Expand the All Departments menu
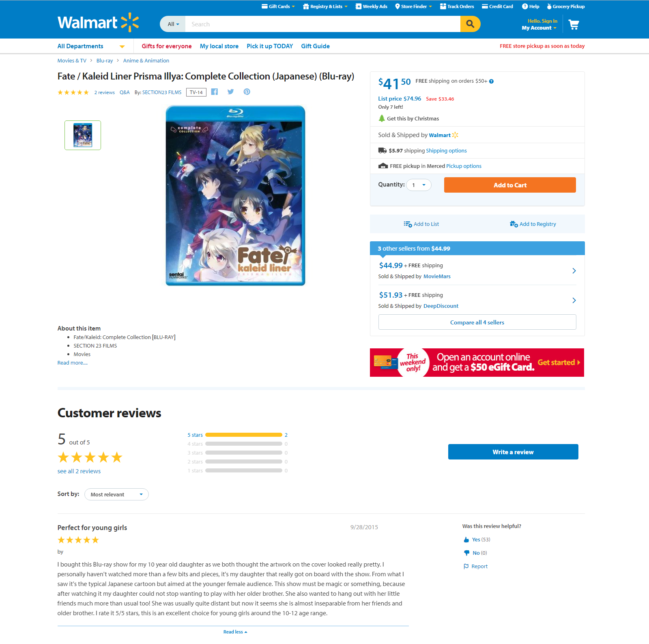 91,46
